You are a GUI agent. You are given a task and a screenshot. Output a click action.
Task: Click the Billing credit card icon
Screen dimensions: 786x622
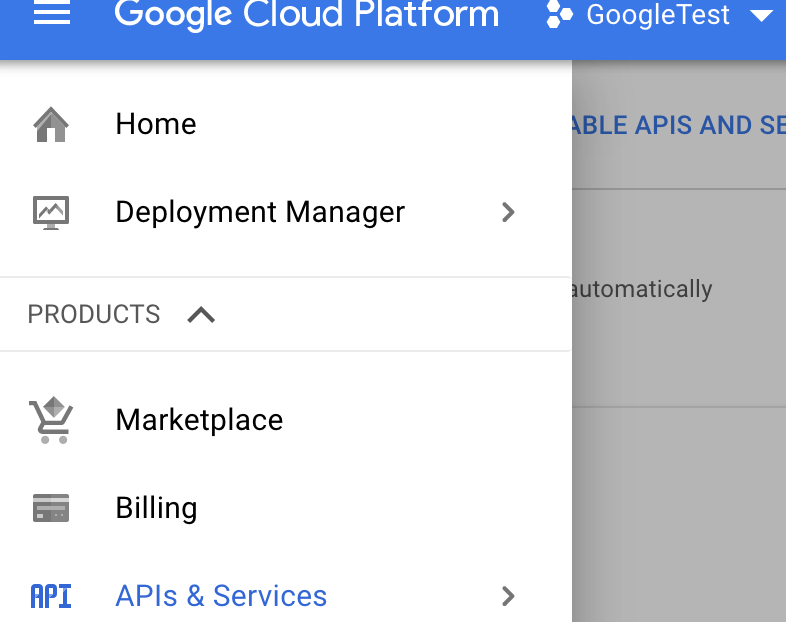coord(51,508)
